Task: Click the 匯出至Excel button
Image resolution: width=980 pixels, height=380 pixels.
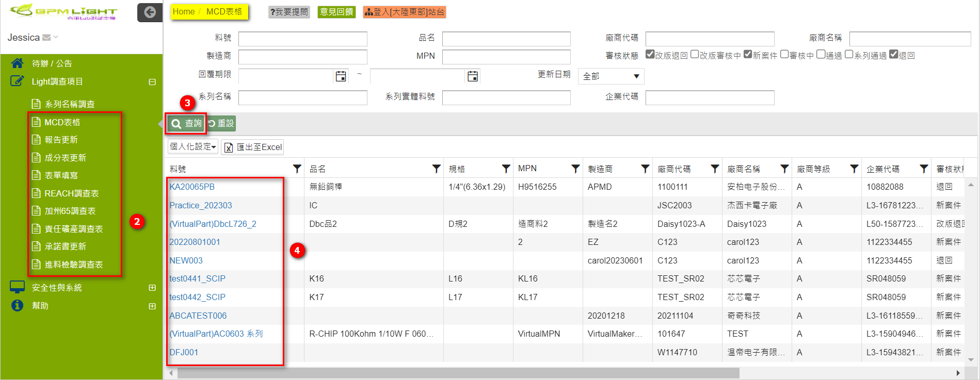Action: click(x=253, y=147)
